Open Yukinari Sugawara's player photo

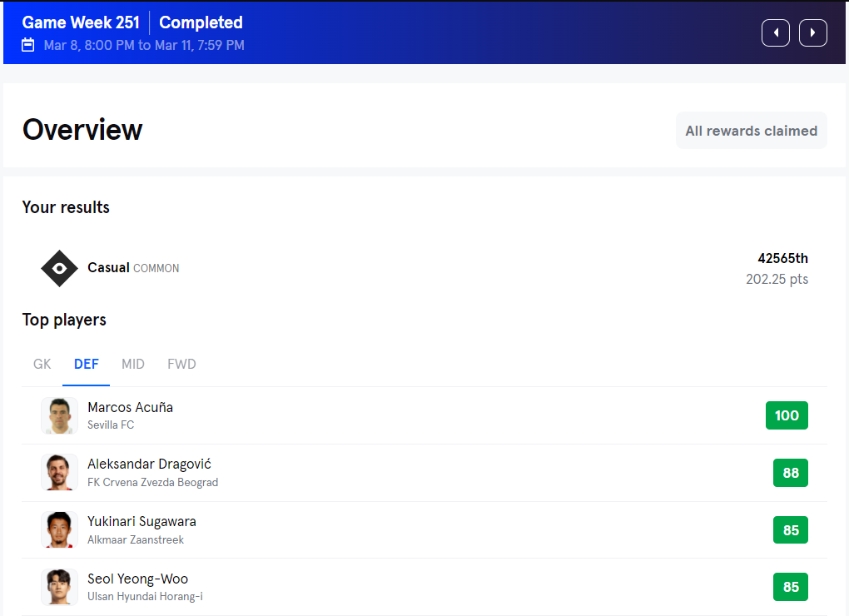[60, 530]
